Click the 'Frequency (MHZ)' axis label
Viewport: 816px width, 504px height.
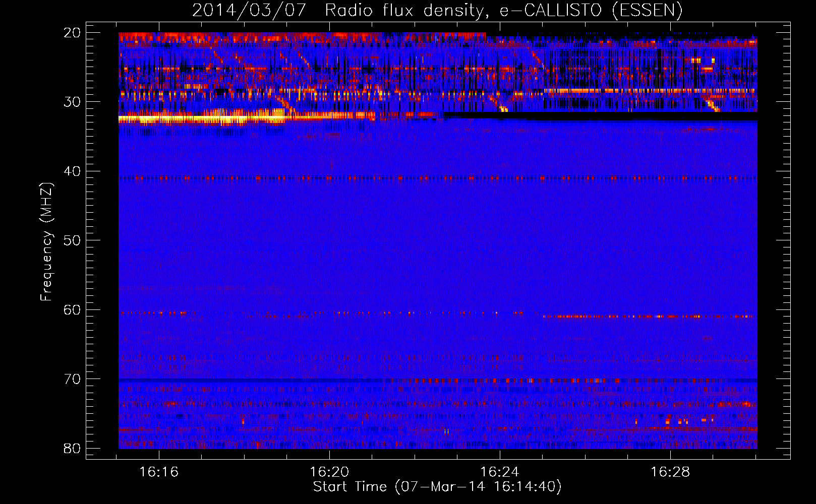point(46,242)
